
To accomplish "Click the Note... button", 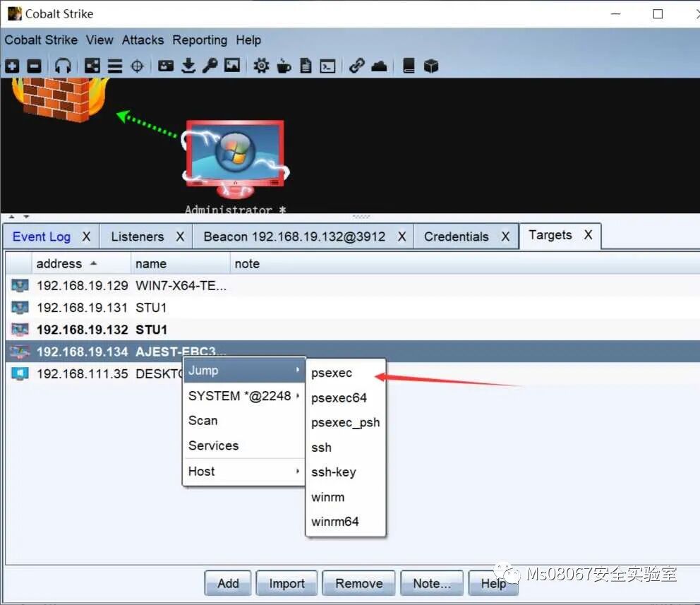I will click(432, 584).
